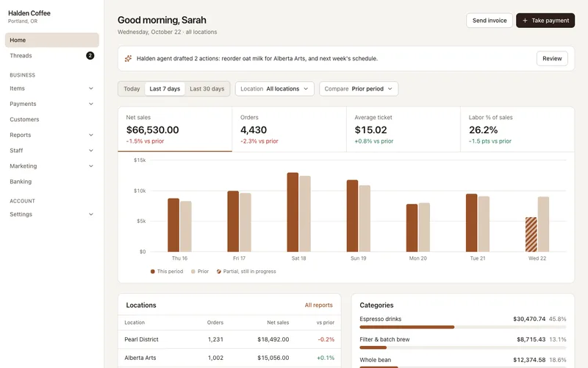Select the Labor % of sales tab

pos(517,130)
